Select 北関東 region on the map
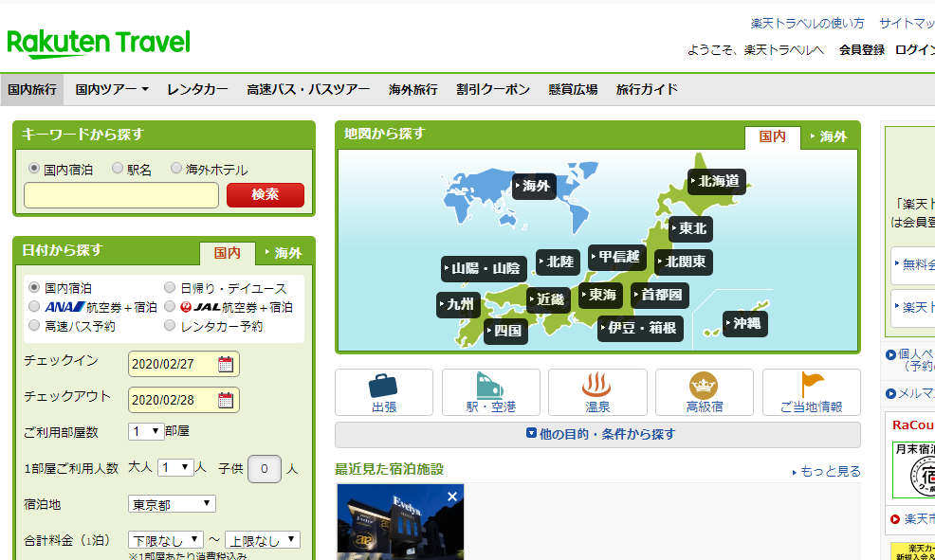Image resolution: width=935 pixels, height=560 pixels. tap(684, 262)
